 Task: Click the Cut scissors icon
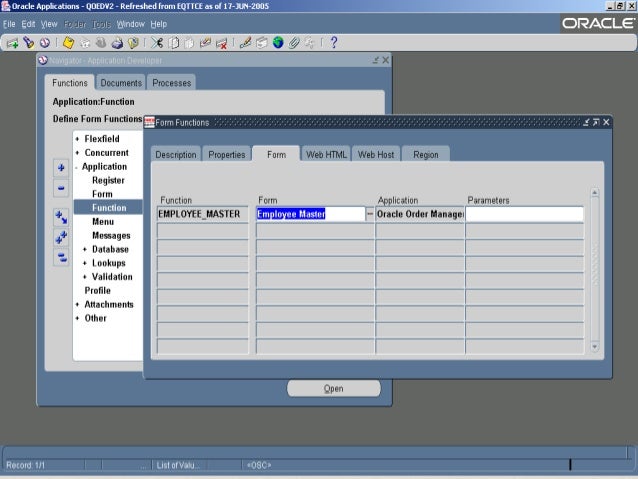tap(158, 42)
